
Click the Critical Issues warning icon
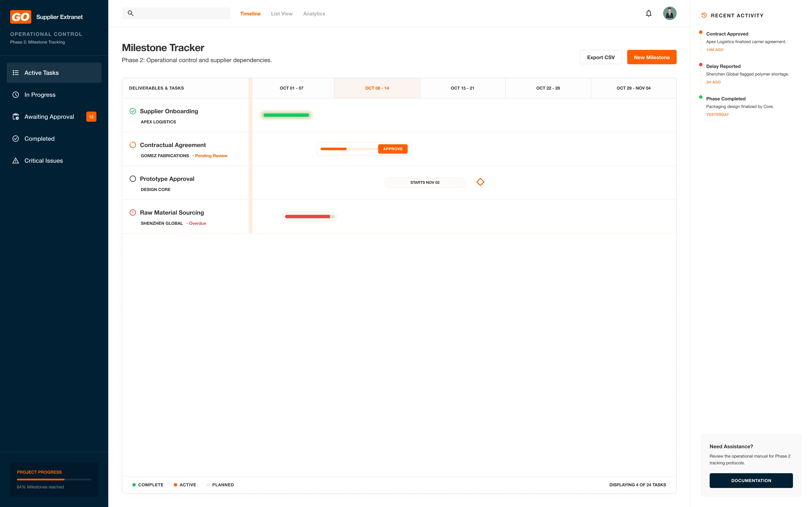pyautogui.click(x=15, y=161)
